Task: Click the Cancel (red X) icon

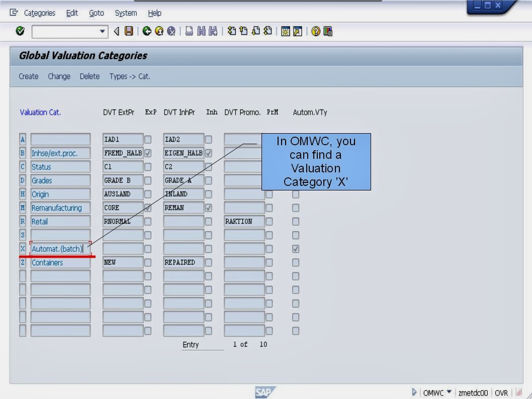Action: click(171, 31)
